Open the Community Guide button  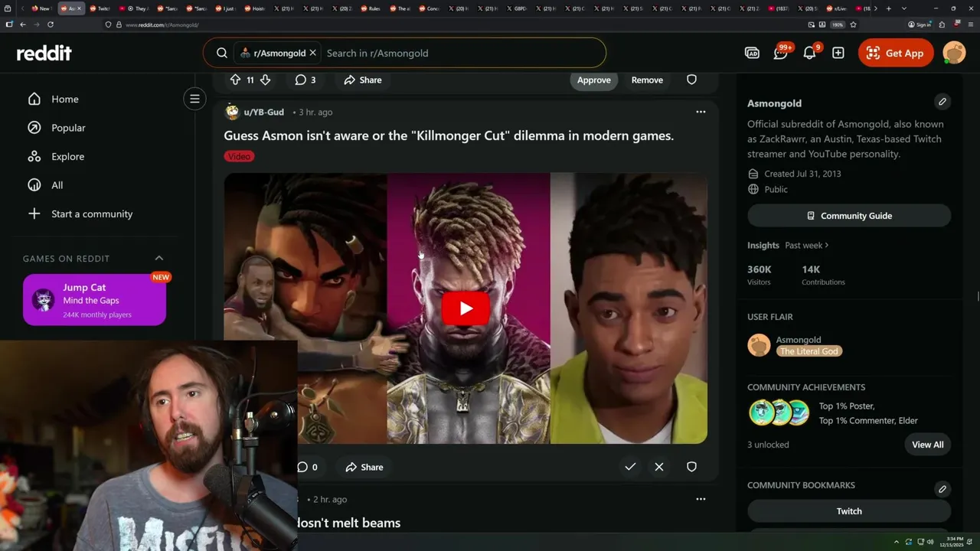[849, 216]
